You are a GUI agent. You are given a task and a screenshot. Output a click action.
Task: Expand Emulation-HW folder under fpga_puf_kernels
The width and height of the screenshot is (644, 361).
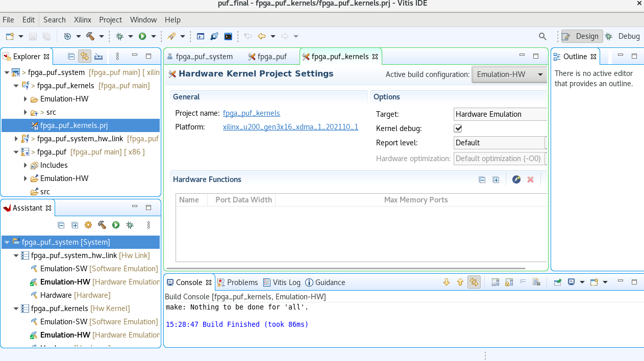[25, 99]
